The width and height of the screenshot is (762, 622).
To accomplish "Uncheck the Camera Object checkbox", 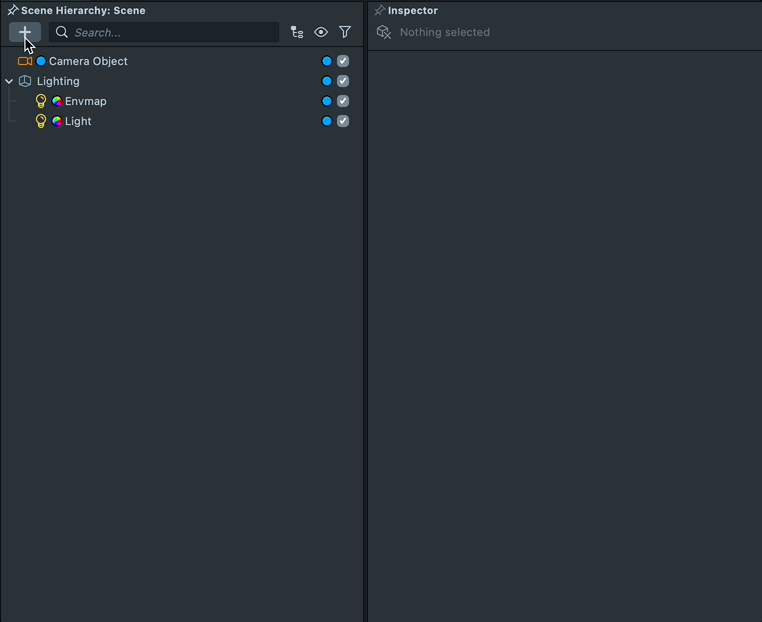I will pyautogui.click(x=343, y=61).
